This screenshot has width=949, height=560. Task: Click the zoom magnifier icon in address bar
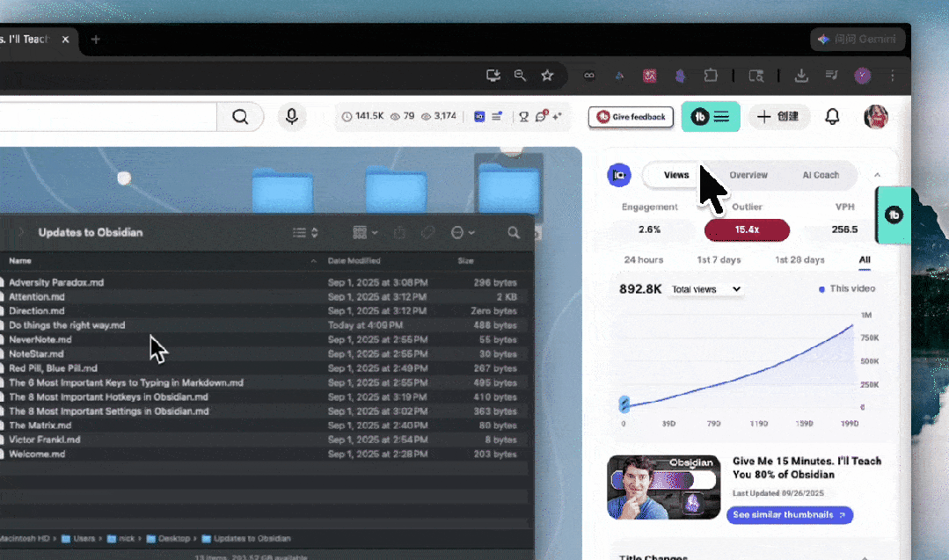point(520,75)
